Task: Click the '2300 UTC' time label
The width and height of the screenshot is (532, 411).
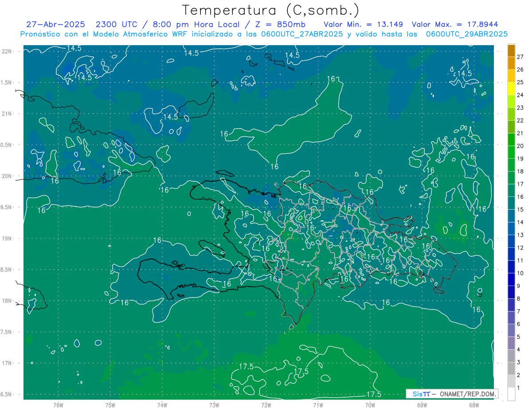Action: coord(116,24)
